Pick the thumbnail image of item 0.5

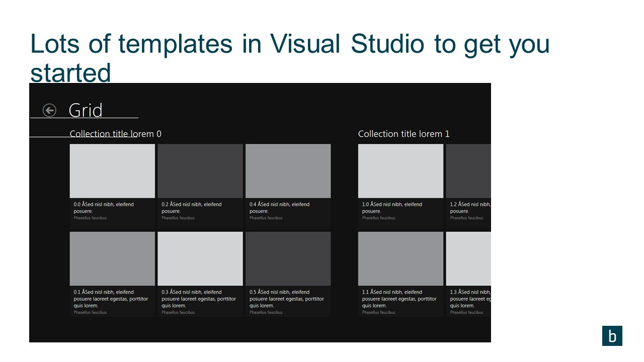288,258
